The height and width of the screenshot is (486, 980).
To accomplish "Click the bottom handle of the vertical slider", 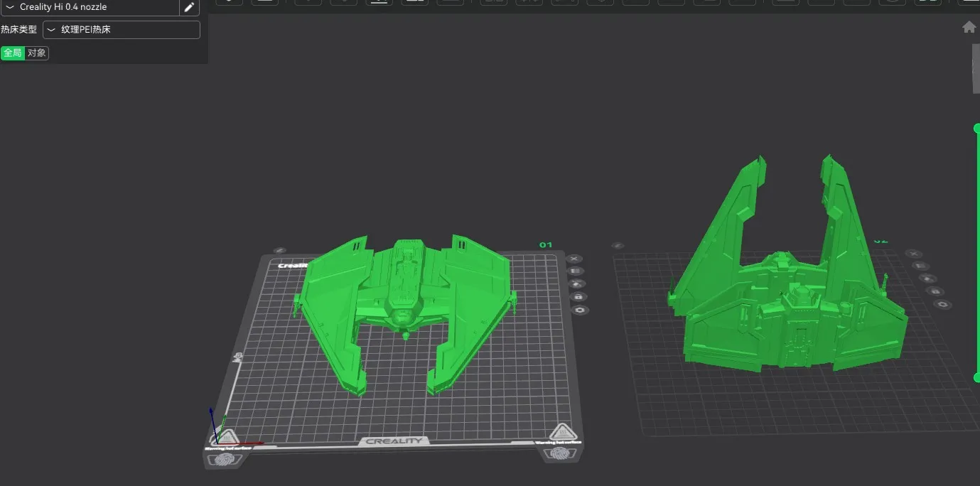I will [x=977, y=377].
